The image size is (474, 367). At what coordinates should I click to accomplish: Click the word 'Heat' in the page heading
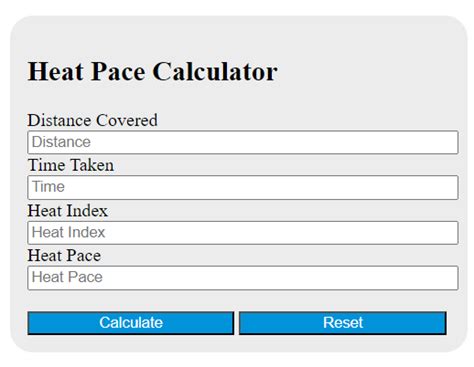pyautogui.click(x=56, y=71)
